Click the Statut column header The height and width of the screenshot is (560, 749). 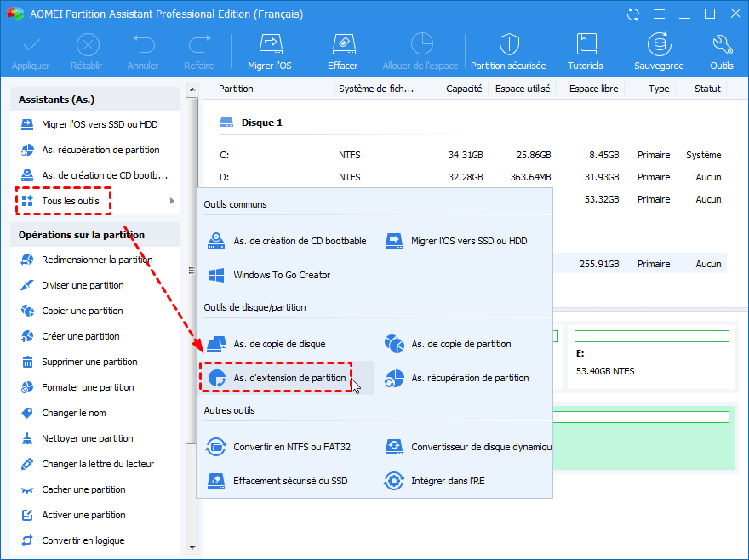[707, 89]
